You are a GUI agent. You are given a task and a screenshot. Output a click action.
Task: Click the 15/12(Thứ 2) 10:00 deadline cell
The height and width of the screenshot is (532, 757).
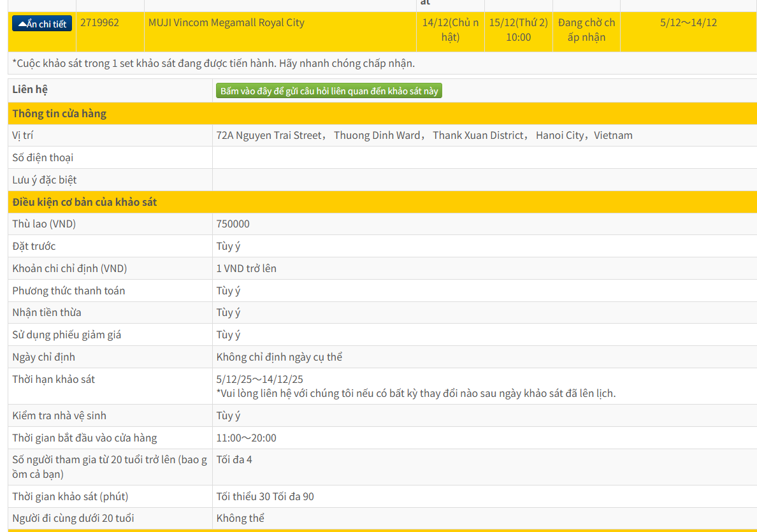[519, 31]
